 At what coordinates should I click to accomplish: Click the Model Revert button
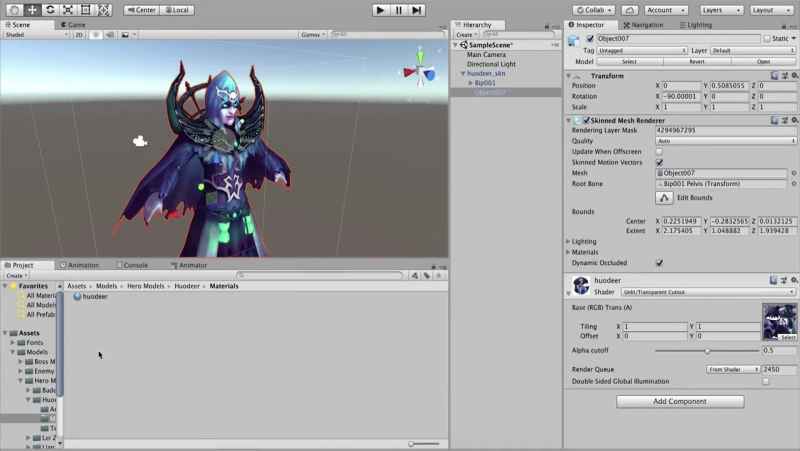pos(697,61)
